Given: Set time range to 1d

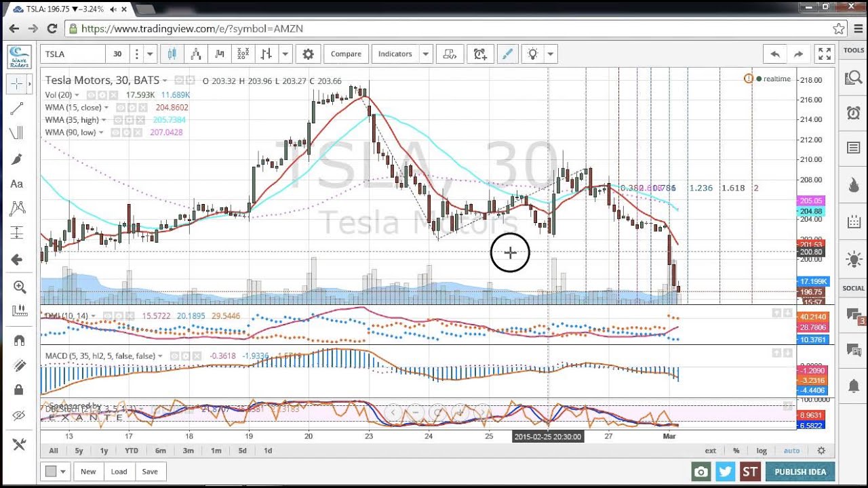Looking at the screenshot, I should (268, 451).
